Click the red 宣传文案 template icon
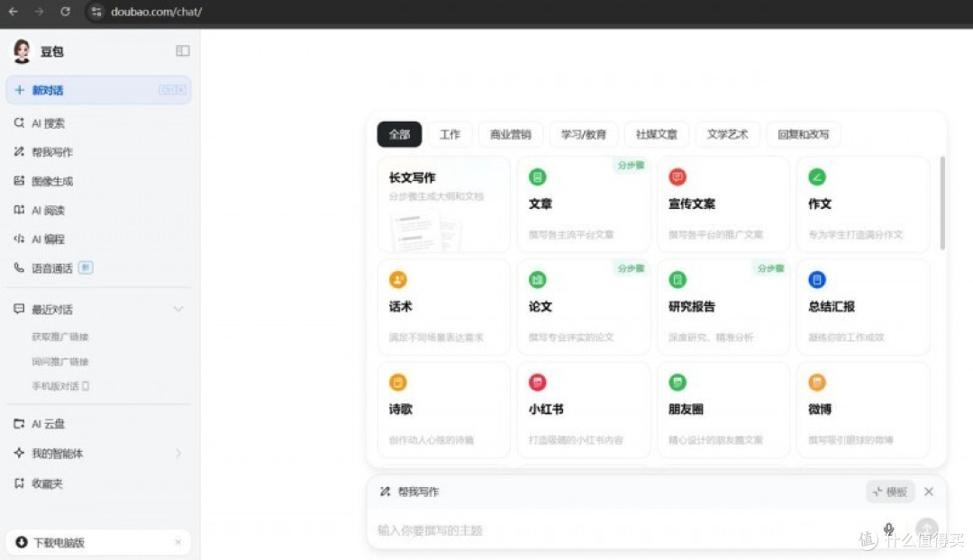The image size is (973, 560). [x=677, y=177]
